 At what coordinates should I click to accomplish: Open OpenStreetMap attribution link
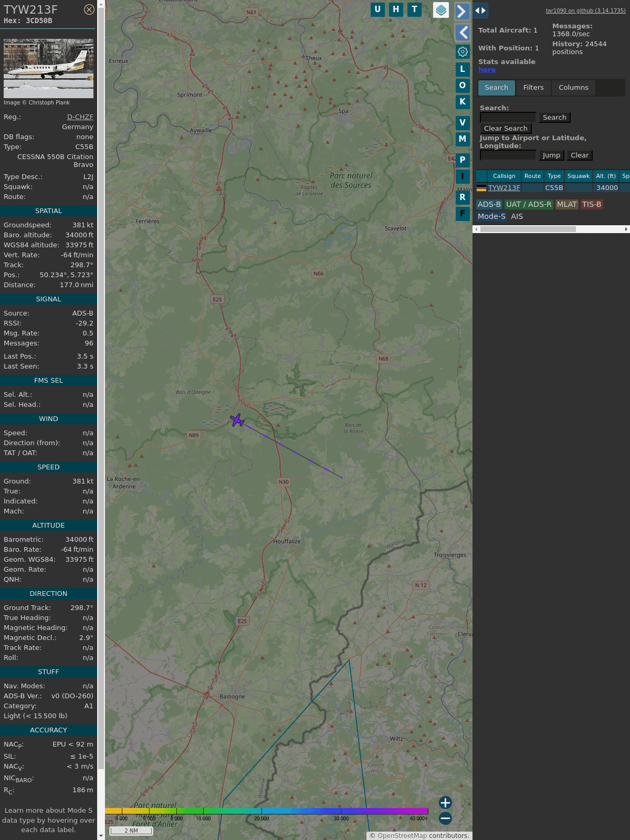tap(402, 836)
